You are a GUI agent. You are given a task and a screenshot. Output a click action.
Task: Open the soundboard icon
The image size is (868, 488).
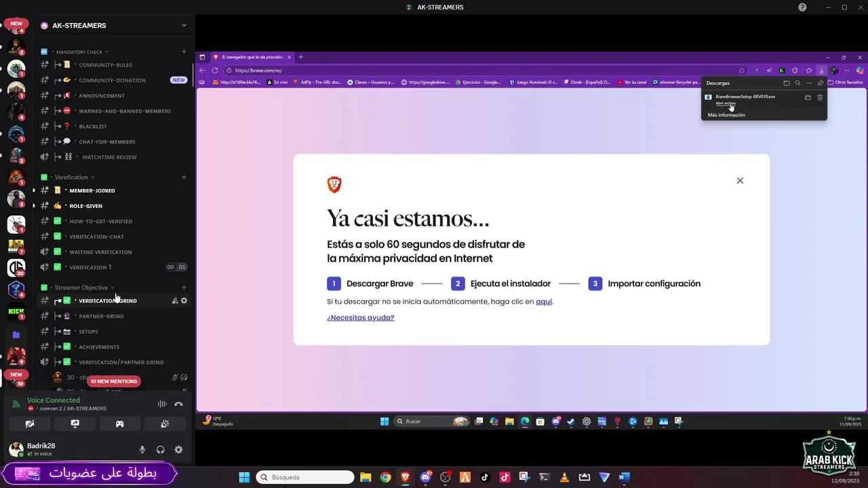[165, 424]
